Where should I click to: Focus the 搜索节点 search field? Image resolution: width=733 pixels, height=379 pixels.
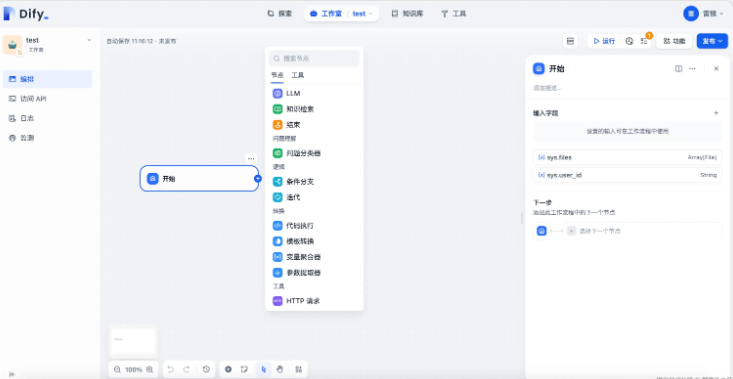coord(314,58)
